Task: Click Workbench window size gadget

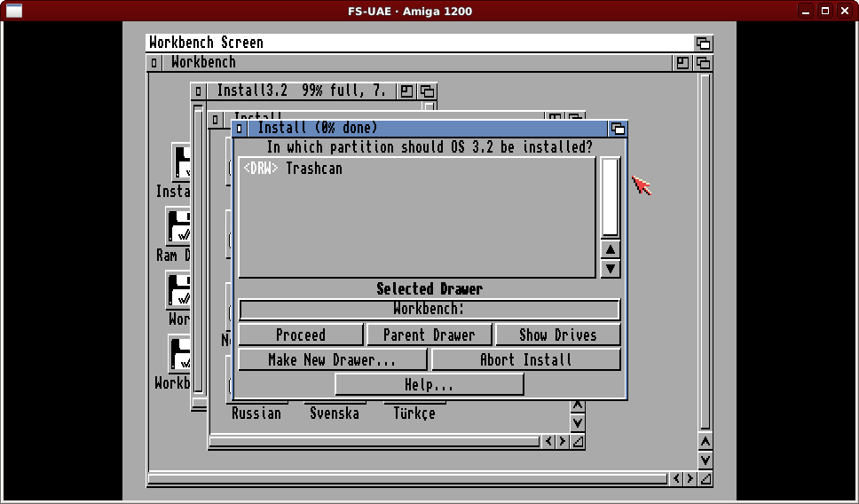Action: (x=705, y=479)
